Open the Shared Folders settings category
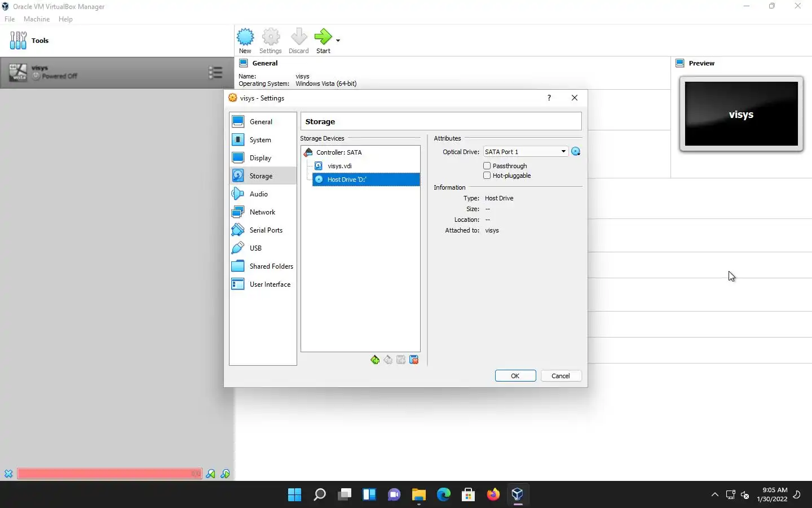 [x=263, y=266]
